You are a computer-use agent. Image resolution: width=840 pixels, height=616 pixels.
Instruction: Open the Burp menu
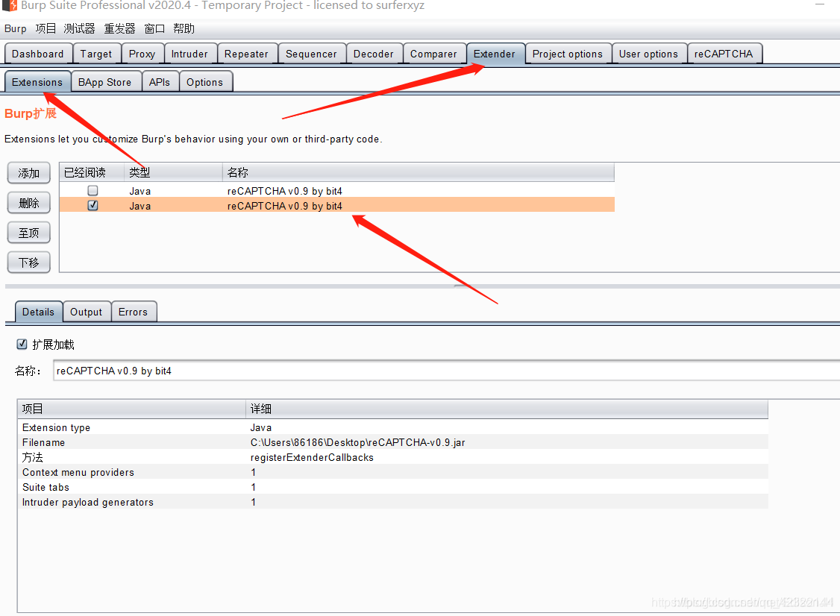pyautogui.click(x=16, y=28)
